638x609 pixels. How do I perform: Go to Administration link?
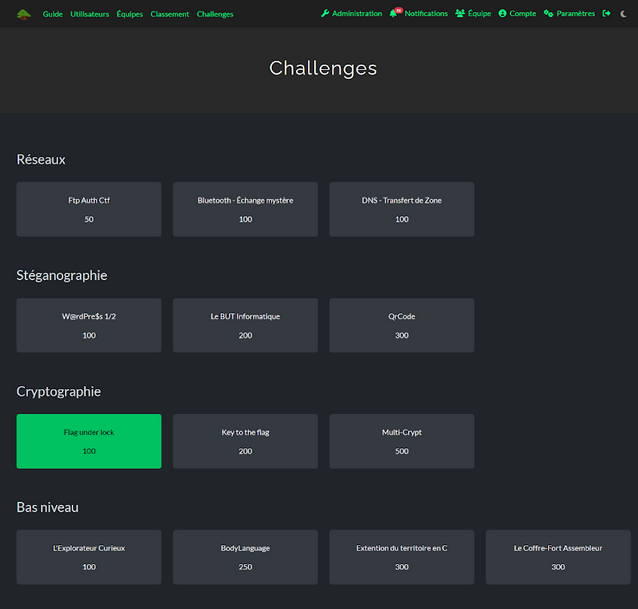coord(357,13)
